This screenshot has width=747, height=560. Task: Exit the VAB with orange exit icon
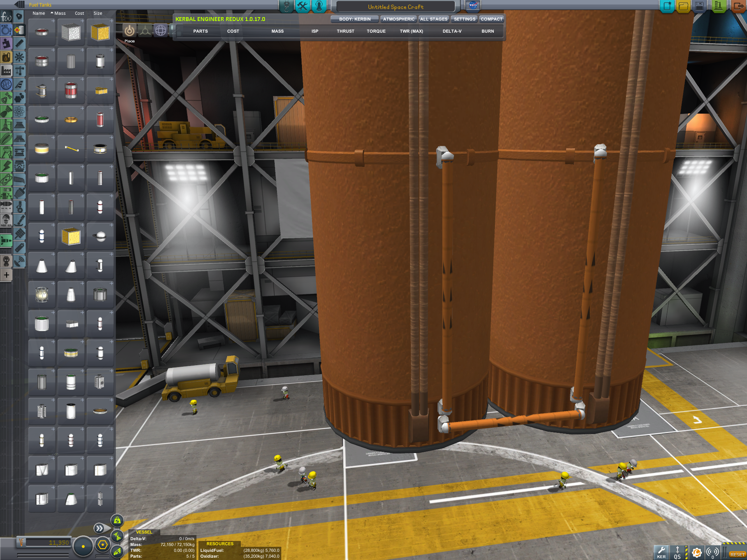738,6
